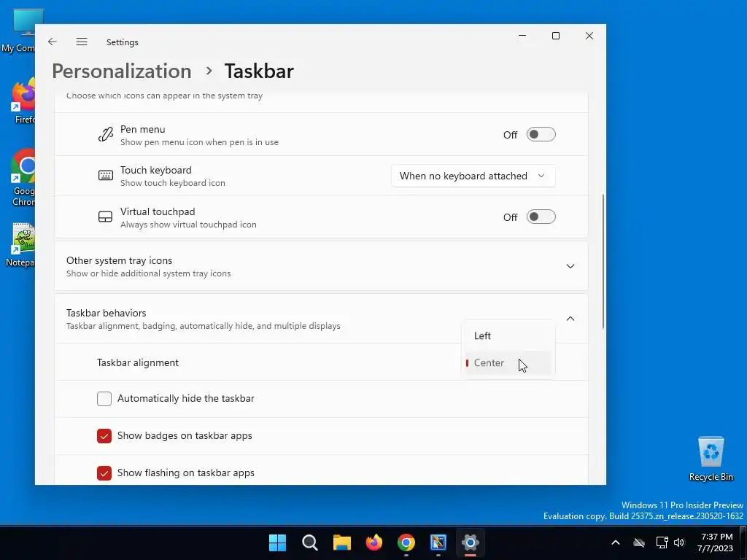Image resolution: width=747 pixels, height=560 pixels.
Task: Click the Virtual touchpad icon
Action: pos(105,217)
